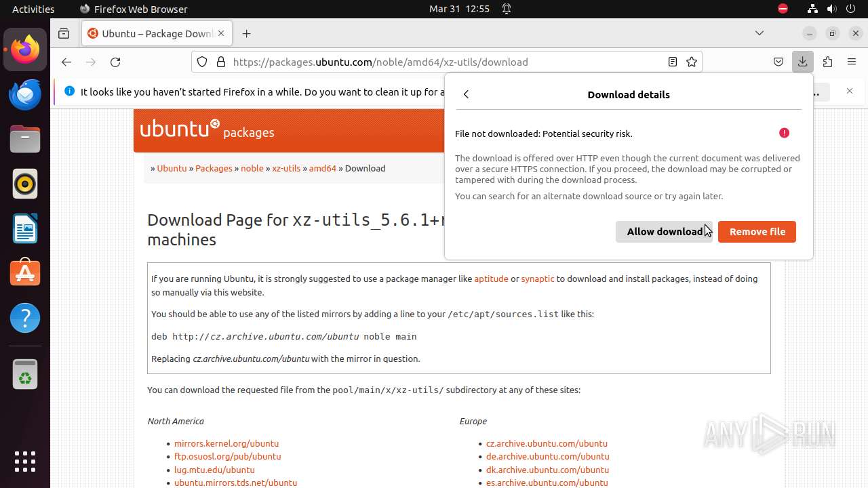Open the xz-utils breadcrumb link
The image size is (868, 488).
(x=286, y=168)
